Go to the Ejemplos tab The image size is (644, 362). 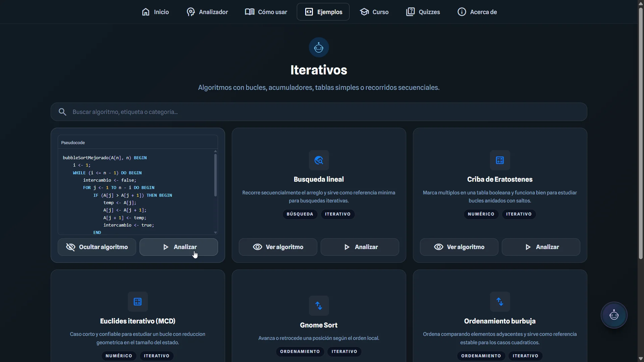click(323, 12)
